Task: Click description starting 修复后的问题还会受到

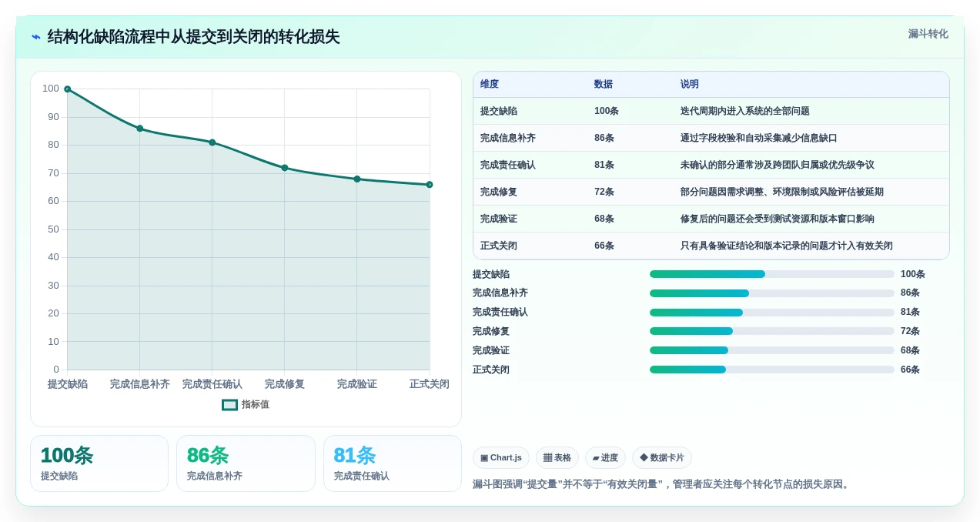Action: (778, 219)
